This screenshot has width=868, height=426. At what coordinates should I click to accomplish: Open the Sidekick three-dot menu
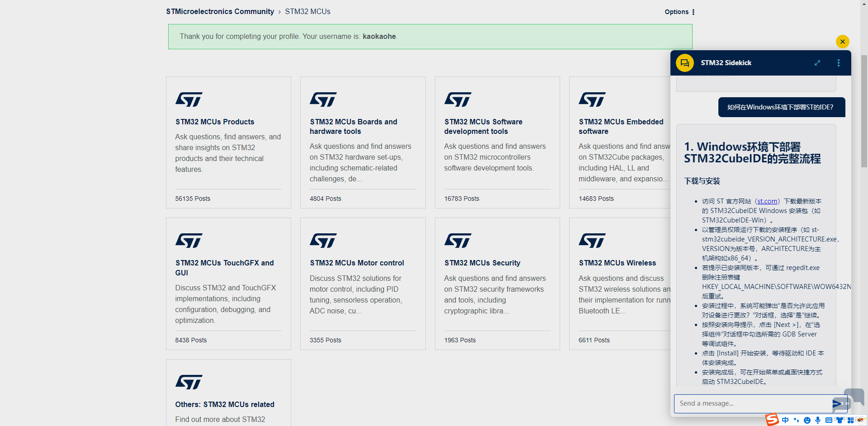point(838,63)
